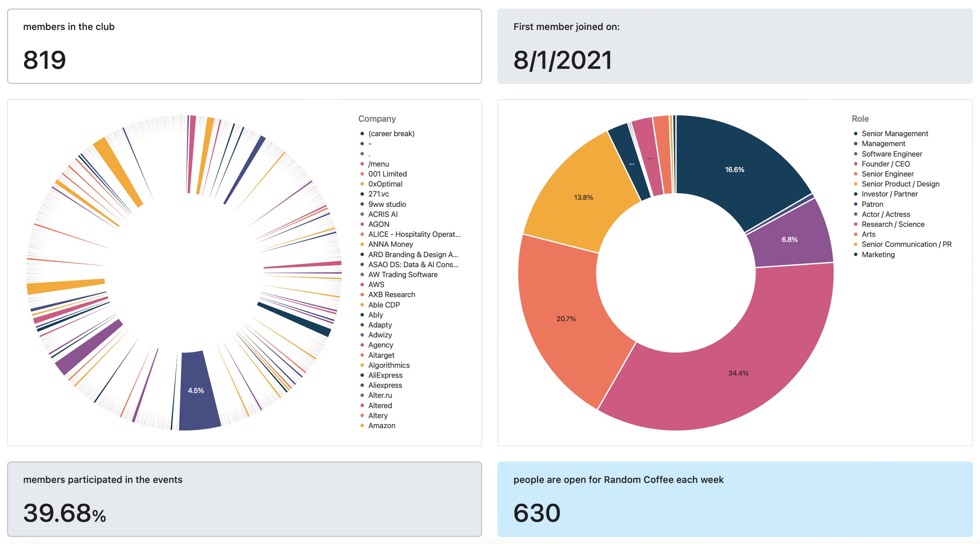Click Able CDP in Company legend

click(380, 305)
